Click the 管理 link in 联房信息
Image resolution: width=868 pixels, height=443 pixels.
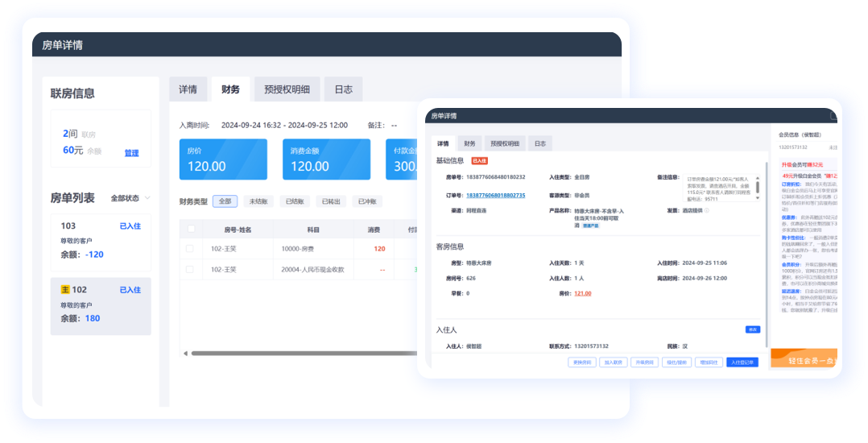point(131,153)
